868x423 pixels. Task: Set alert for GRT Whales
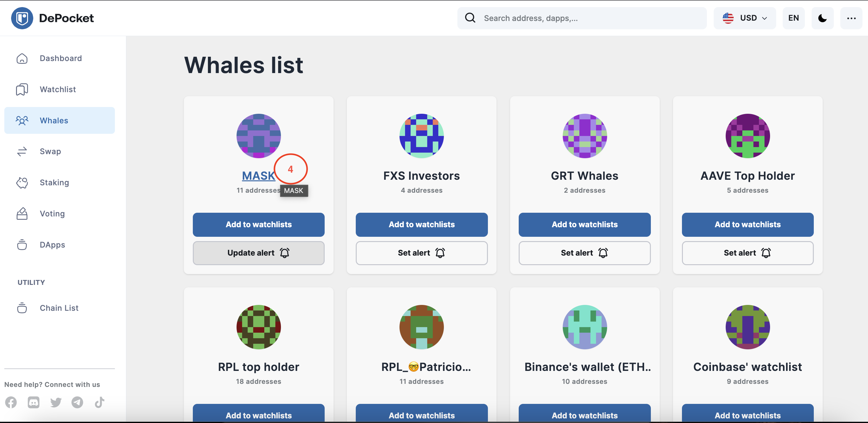[x=584, y=253]
